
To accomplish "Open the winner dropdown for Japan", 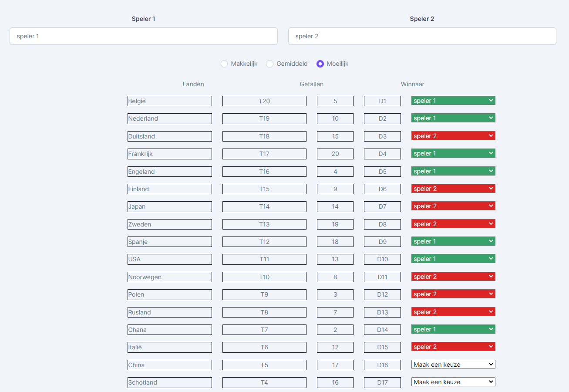I will coord(453,206).
